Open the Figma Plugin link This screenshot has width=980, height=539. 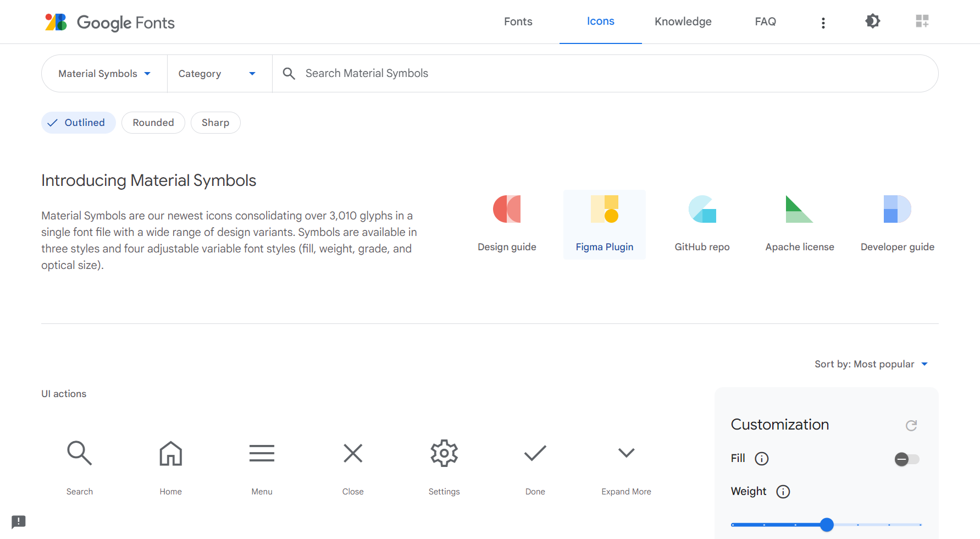pyautogui.click(x=605, y=224)
